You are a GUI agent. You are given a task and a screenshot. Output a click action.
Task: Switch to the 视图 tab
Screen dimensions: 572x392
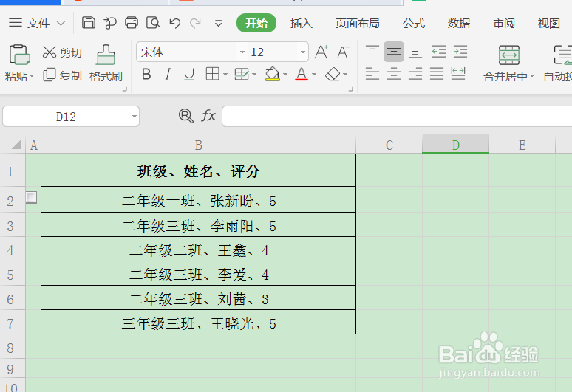pos(548,24)
